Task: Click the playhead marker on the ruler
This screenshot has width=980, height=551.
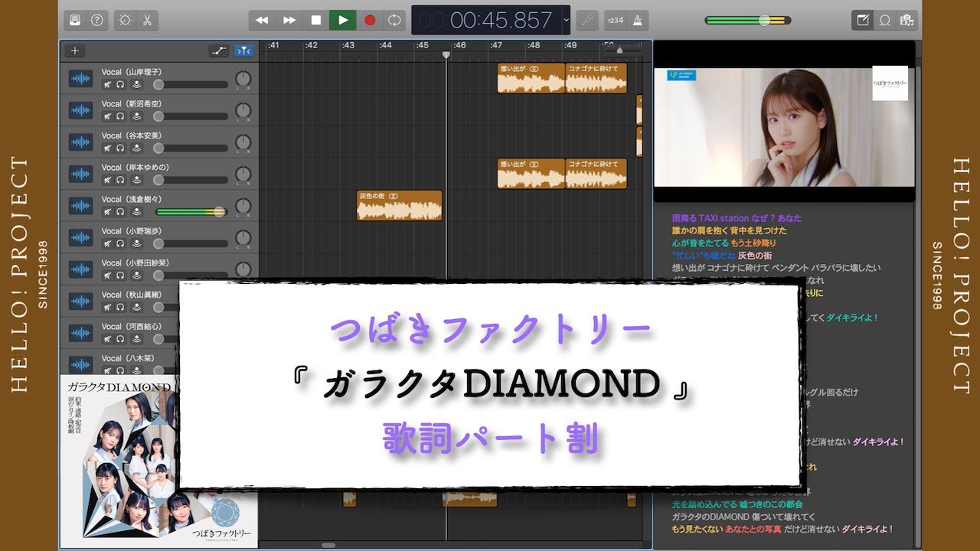Action: [x=446, y=55]
